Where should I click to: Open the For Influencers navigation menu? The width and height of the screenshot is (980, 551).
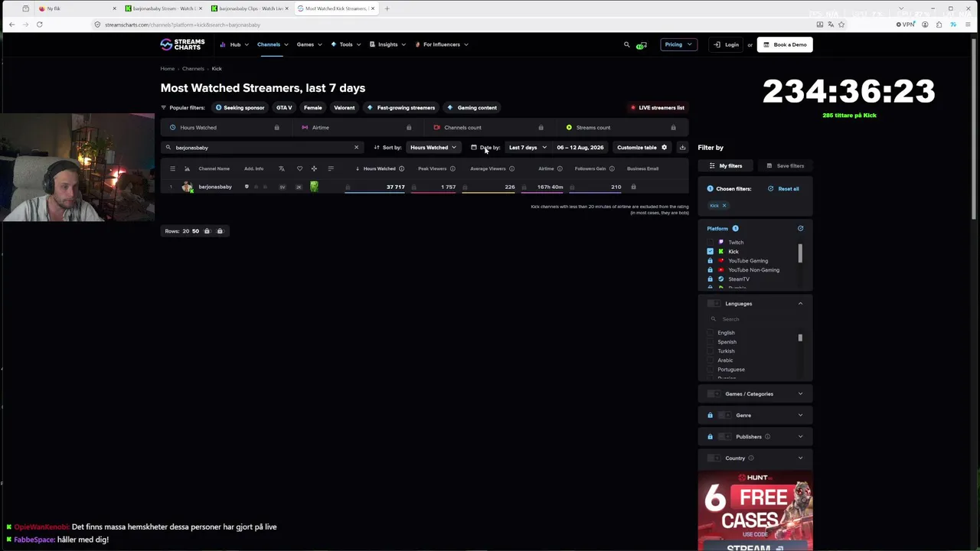point(442,44)
